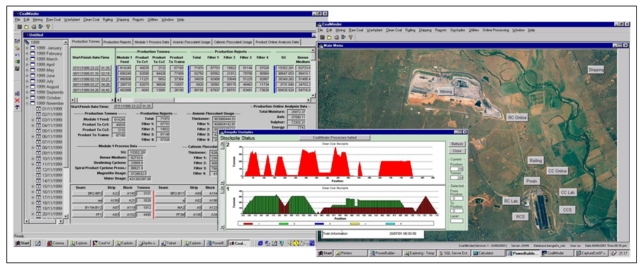Click the Refresh button in Stockpile Status
Image resolution: width=644 pixels, height=271 pixels.
457,144
